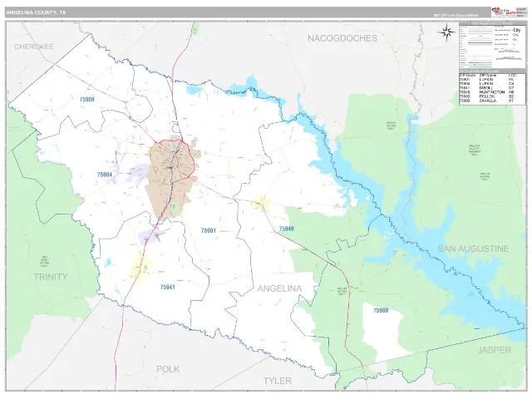The height and width of the screenshot is (399, 532).
Task: Select the CHEROKEE county label
Action: [33, 47]
